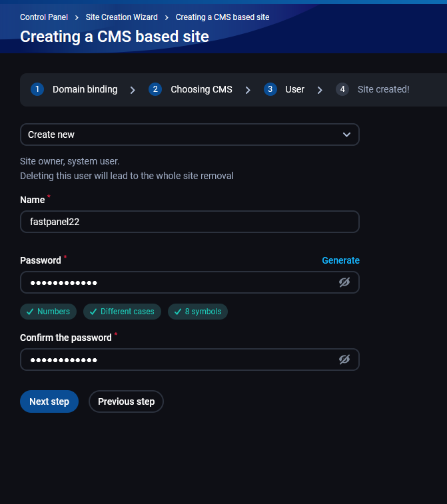Go to step 2 Choosing CMS
Image resolution: width=447 pixels, height=504 pixels.
click(201, 89)
